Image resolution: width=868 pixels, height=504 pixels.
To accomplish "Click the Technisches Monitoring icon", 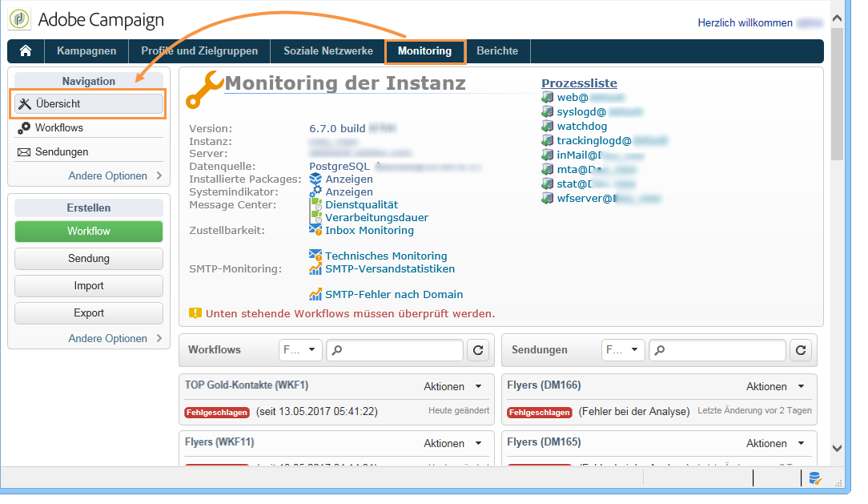I will [x=315, y=256].
